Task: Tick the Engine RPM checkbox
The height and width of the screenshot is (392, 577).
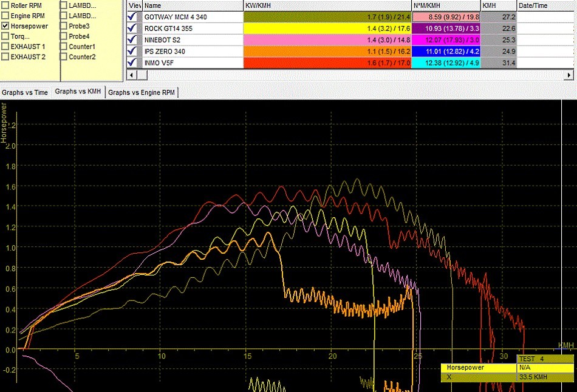Action: pos(5,16)
